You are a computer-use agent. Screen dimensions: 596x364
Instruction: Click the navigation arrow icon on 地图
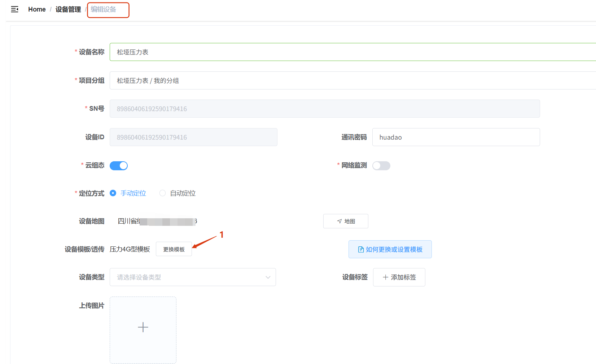point(339,221)
